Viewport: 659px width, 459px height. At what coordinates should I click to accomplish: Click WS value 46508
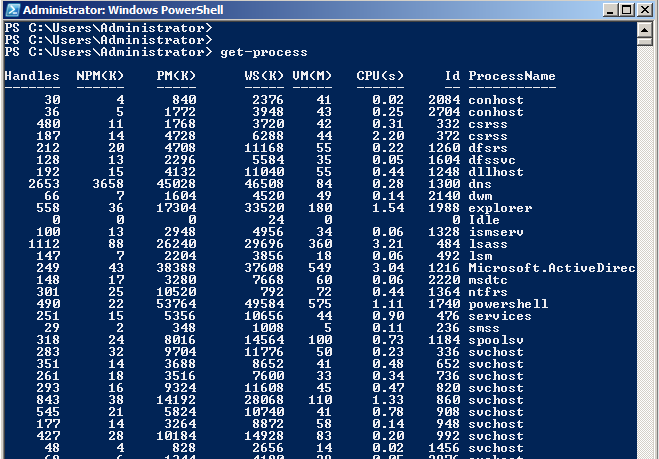click(264, 184)
